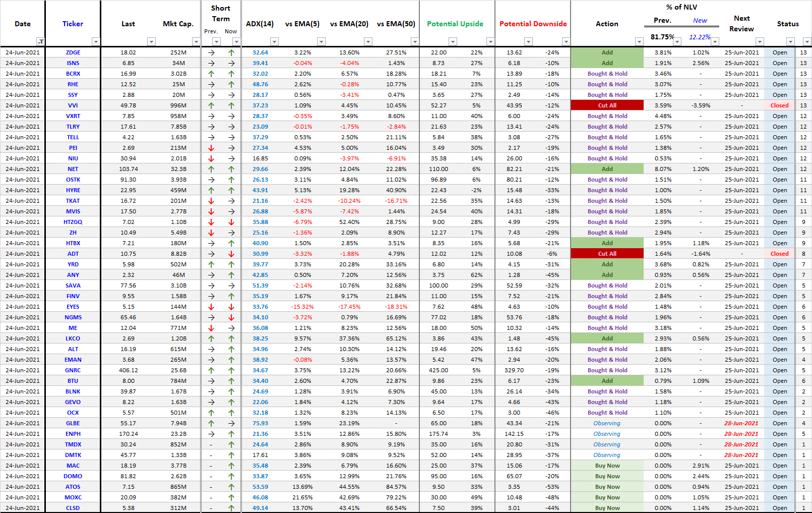This screenshot has height=513, width=812.
Task: Select the 81.75% Prev. NLV total
Action: click(662, 37)
